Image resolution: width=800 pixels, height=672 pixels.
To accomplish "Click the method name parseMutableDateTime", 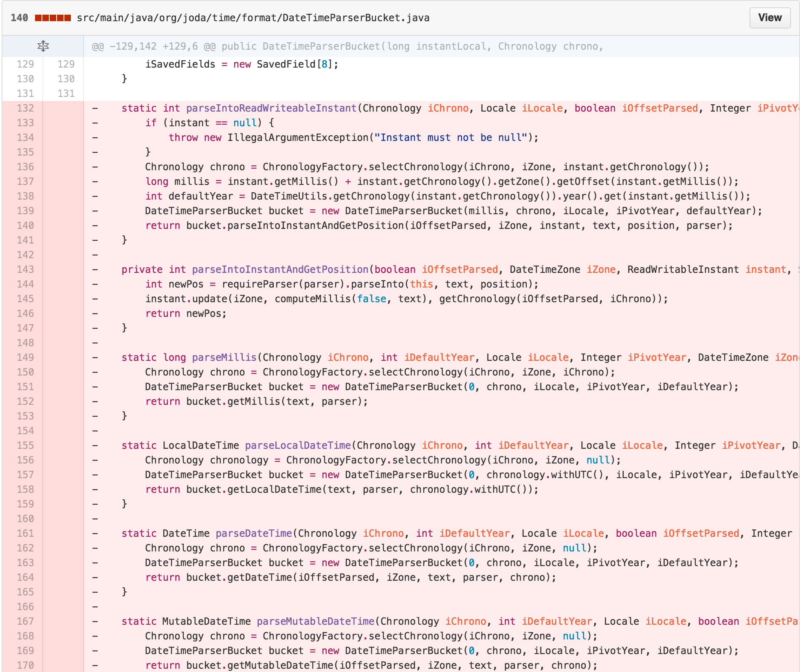I will 316,621.
